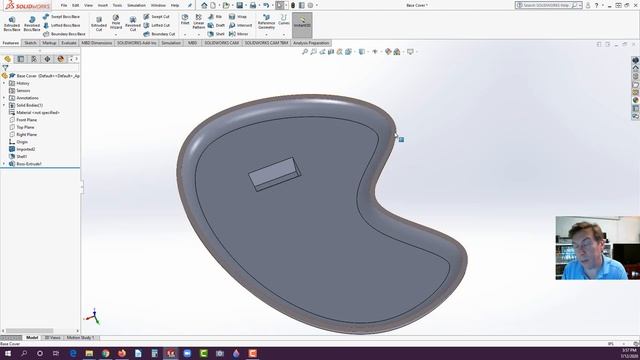Expand the History tree node
640x360 pixels.
click(4, 83)
